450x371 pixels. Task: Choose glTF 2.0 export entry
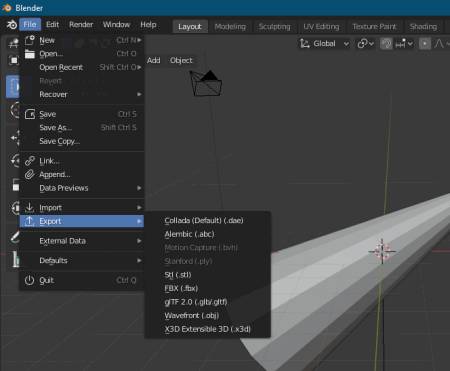[196, 302]
